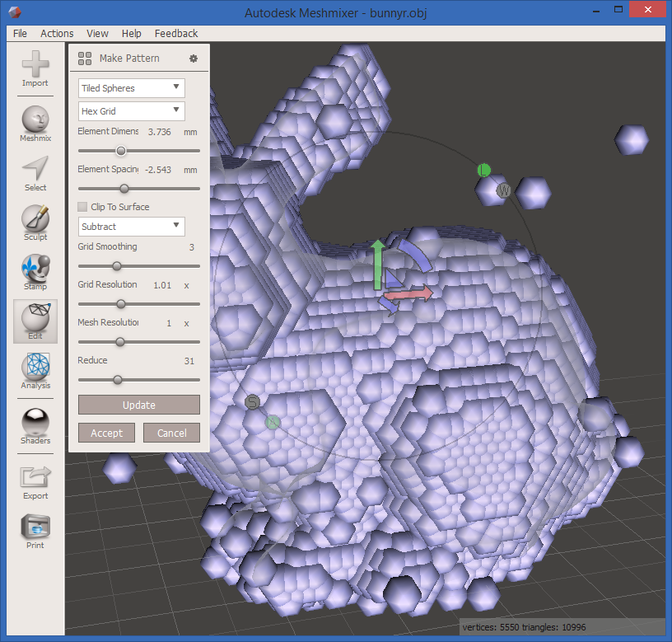Click the green A gizmo handle

[x=273, y=423]
